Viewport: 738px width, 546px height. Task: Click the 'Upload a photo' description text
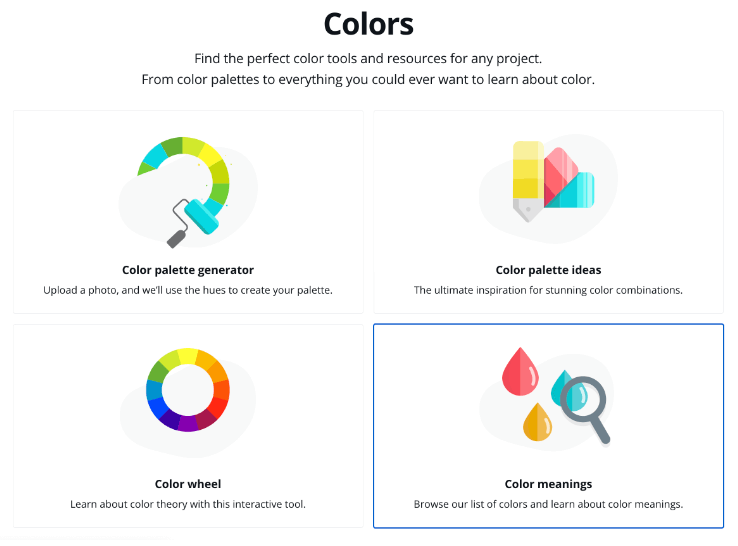pos(188,290)
